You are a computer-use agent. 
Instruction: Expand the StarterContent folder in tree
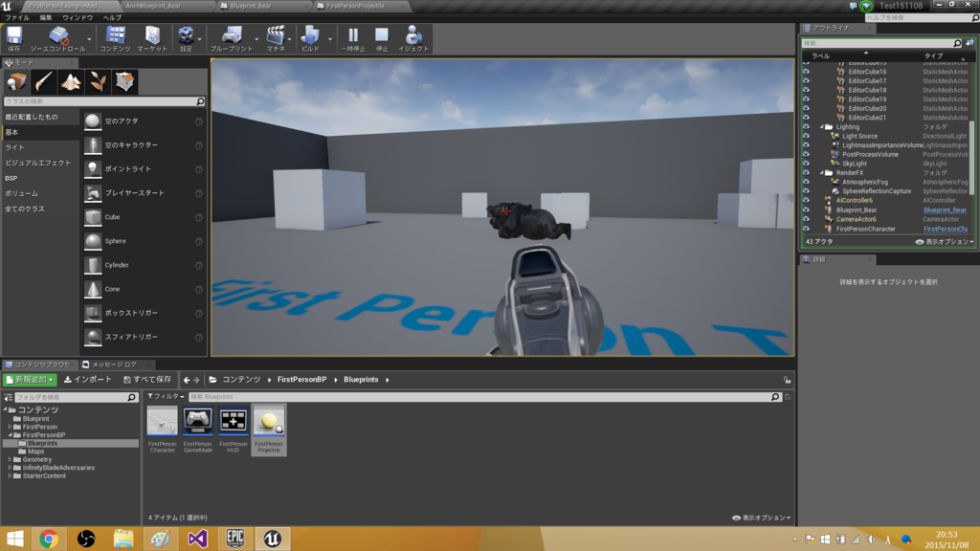(10, 476)
